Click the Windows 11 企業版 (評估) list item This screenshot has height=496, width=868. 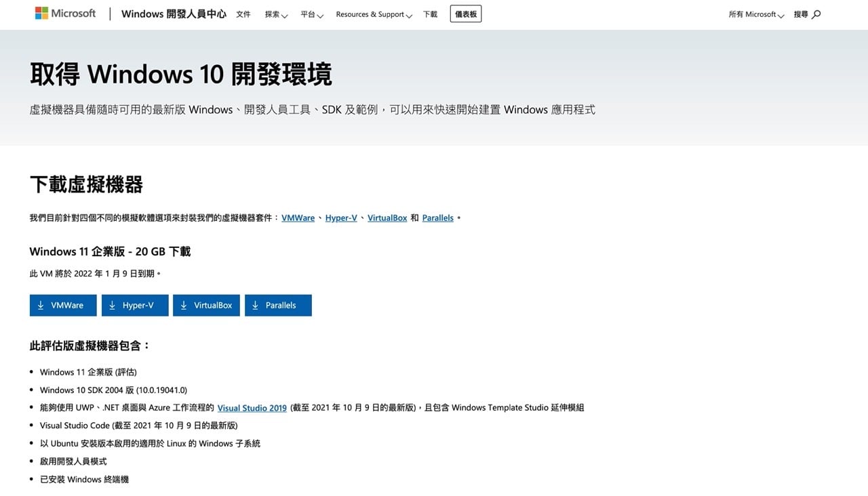(x=88, y=372)
